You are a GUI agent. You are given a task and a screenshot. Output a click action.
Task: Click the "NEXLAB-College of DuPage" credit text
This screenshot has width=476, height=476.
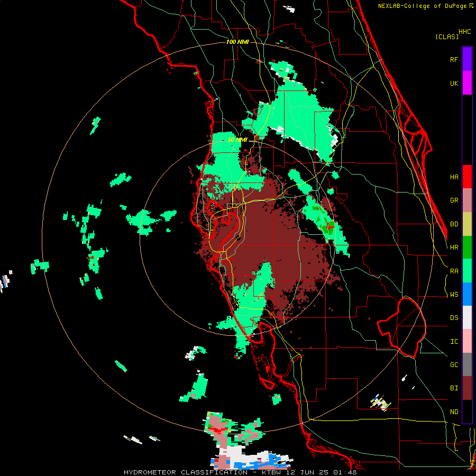[x=422, y=6]
